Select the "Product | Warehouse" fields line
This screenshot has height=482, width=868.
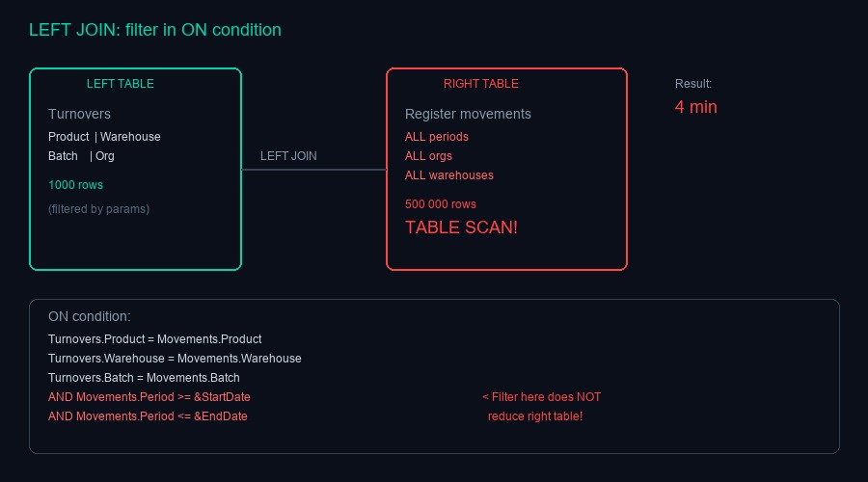coord(104,137)
